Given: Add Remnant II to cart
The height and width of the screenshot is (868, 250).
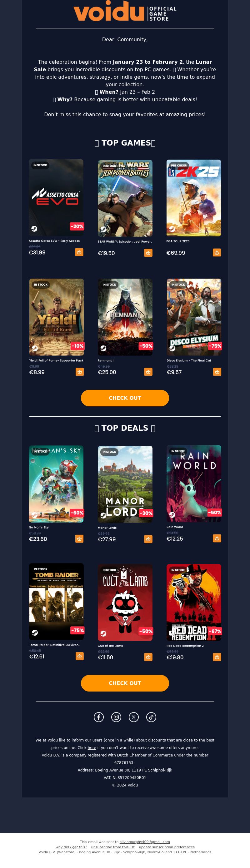Looking at the screenshot, I should click(148, 372).
